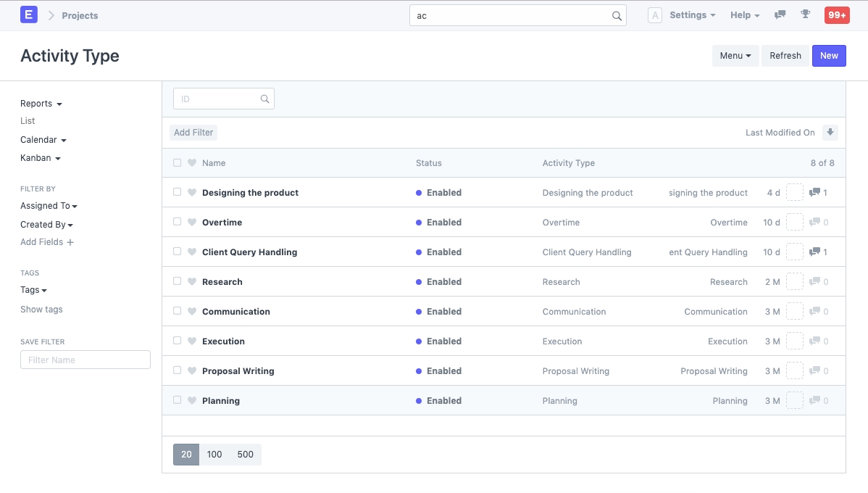Open comments icon on Designing the product row
Viewport: 868px width, 493px height.
click(814, 193)
